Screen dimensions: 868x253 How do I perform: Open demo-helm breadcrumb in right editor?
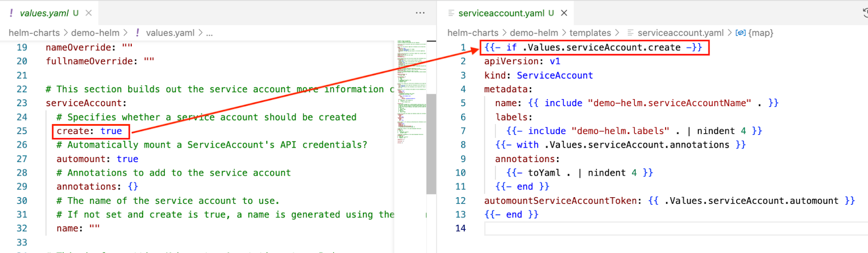click(534, 33)
